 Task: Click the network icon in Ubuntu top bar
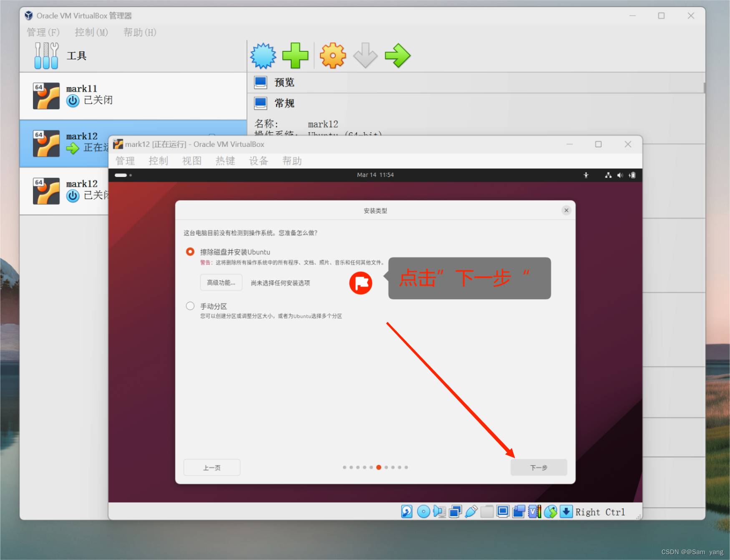tap(608, 175)
